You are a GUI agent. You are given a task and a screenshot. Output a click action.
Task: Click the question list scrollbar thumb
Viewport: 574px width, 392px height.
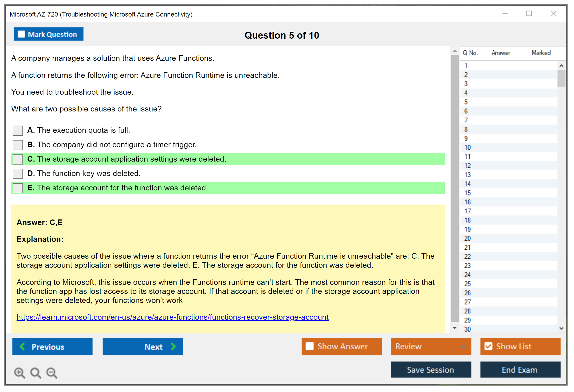[561, 78]
